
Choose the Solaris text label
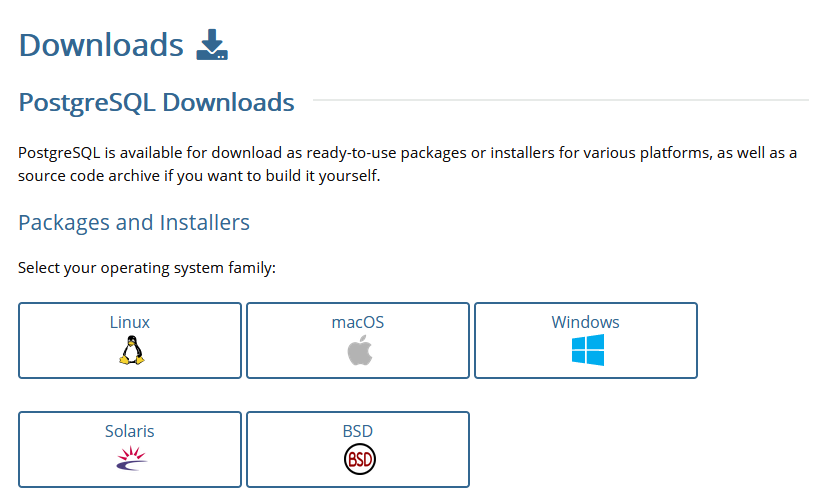tap(130, 431)
